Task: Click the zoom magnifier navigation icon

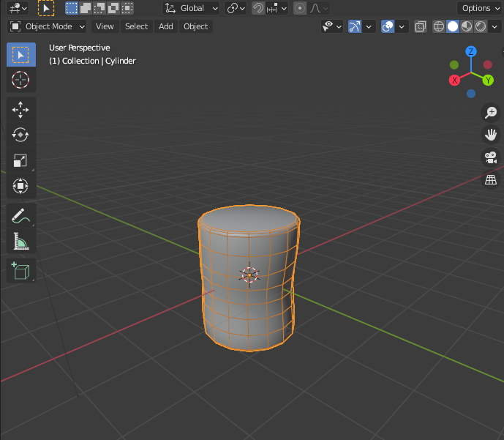Action: [x=491, y=112]
